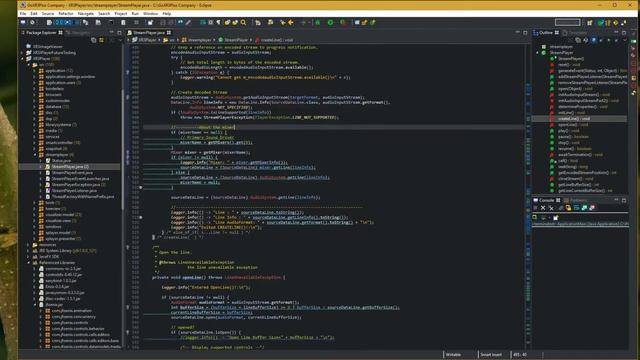The height and width of the screenshot is (360, 640).
Task: Collapse the XR3Player project node
Action: 22,59
